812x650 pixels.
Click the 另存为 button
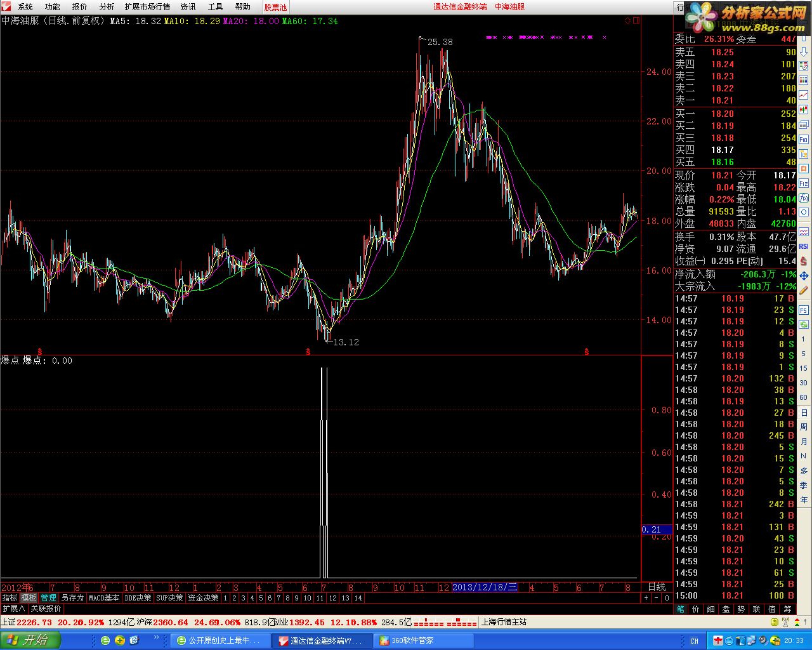coord(72,598)
